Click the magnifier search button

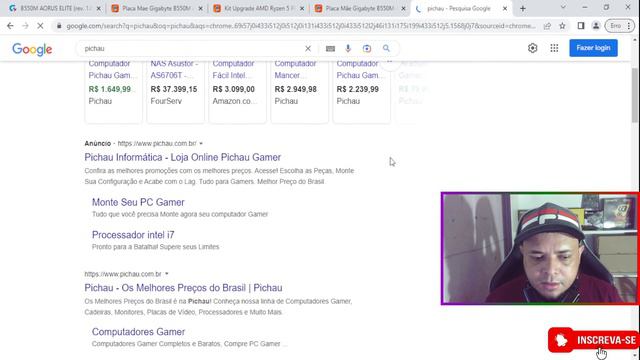[386, 48]
